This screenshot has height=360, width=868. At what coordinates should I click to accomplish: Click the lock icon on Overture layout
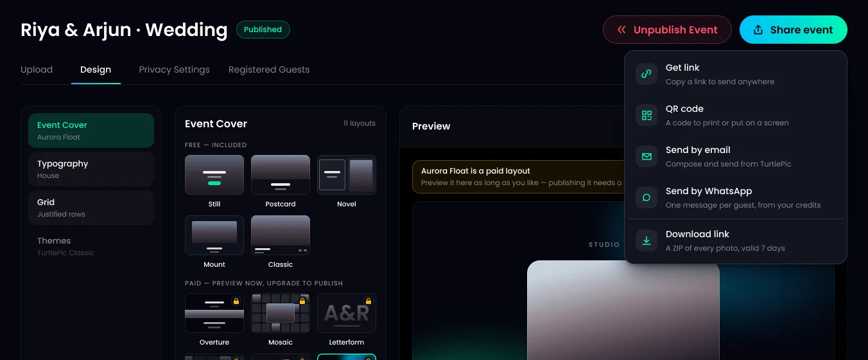(x=236, y=301)
